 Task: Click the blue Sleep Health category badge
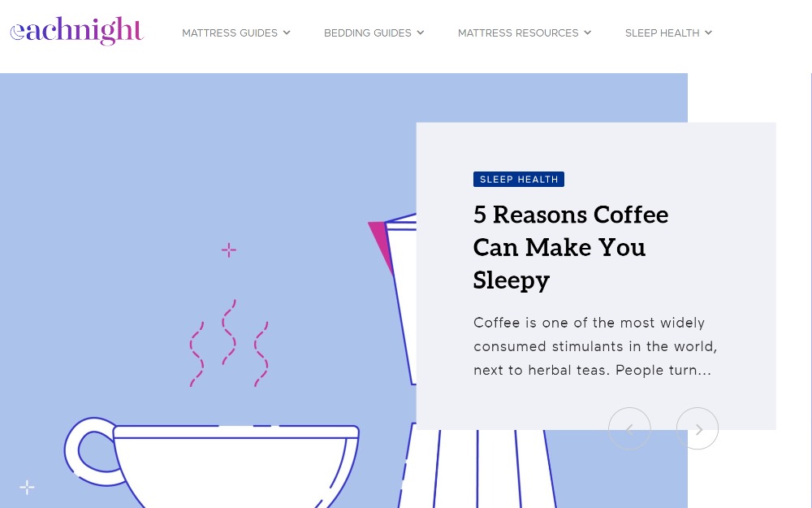519,180
